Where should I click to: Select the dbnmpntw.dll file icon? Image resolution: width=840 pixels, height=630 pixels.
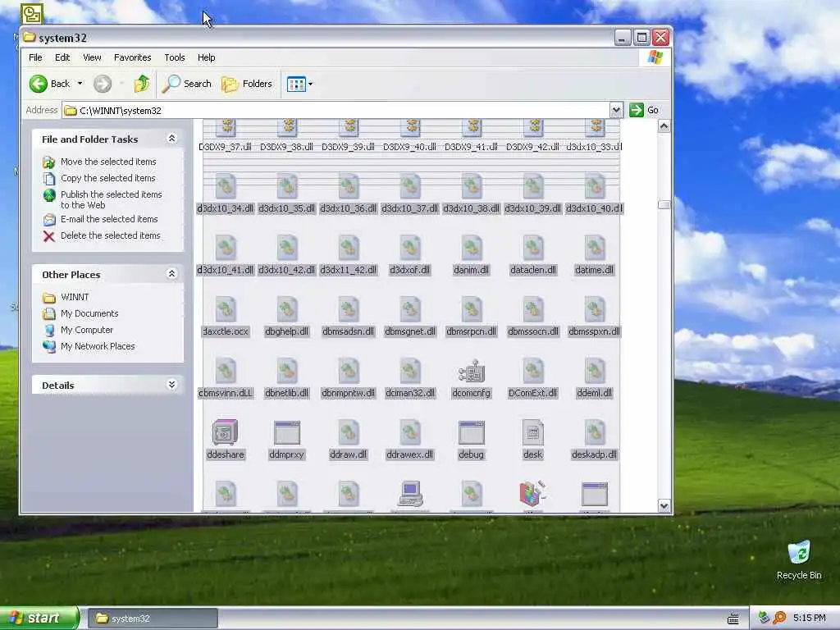(x=348, y=371)
